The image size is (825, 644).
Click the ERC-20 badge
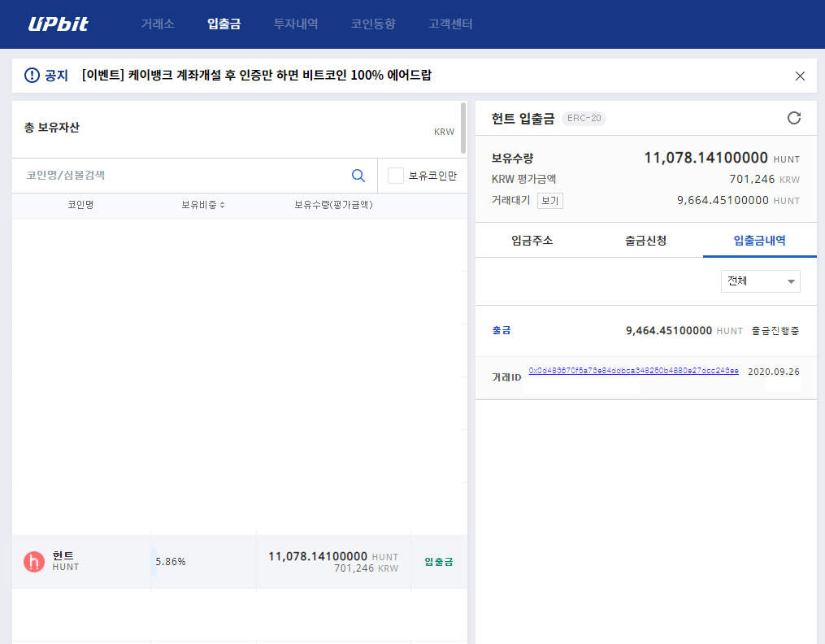584,119
